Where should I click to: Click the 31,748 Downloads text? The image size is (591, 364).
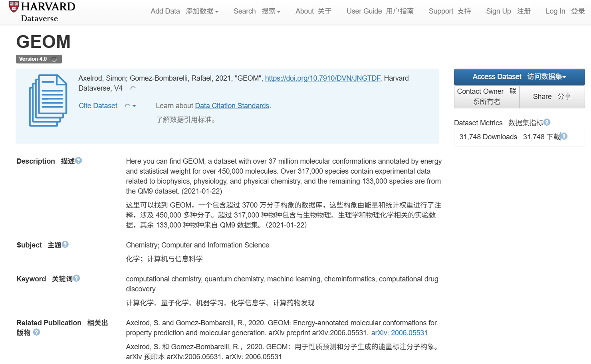[488, 137]
